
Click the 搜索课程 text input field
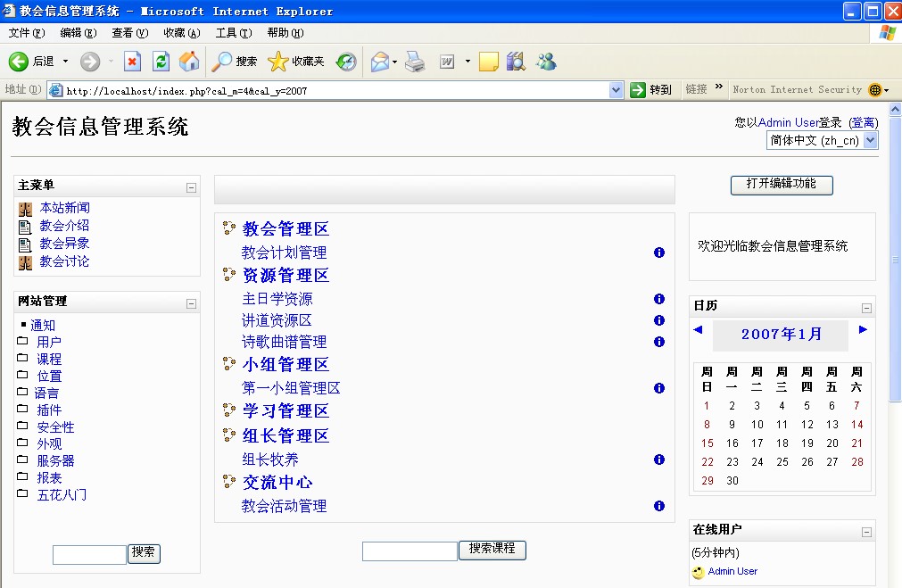click(410, 551)
